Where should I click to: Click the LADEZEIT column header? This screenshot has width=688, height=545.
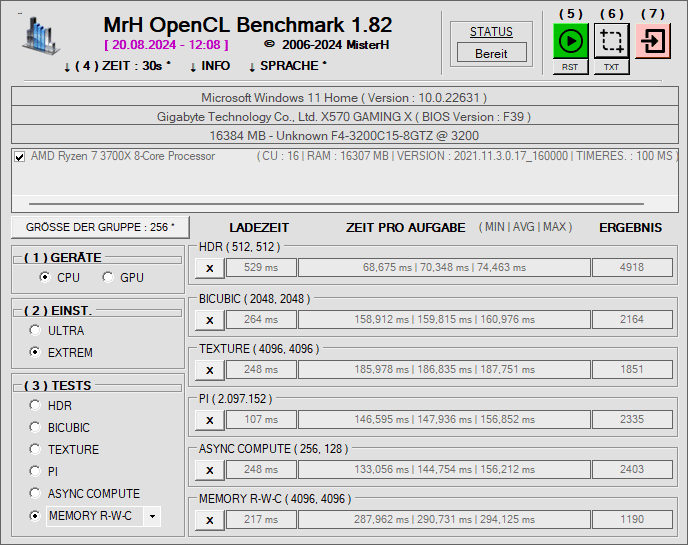click(x=259, y=228)
